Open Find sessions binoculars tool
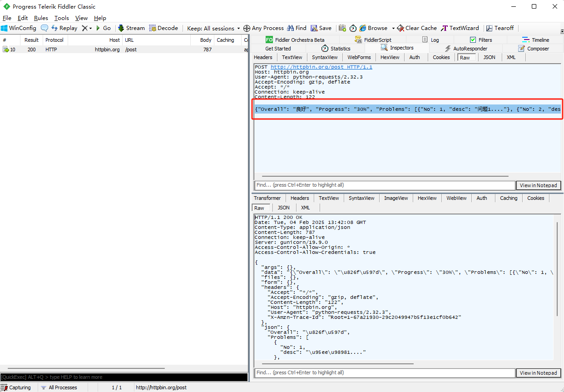 click(x=297, y=28)
